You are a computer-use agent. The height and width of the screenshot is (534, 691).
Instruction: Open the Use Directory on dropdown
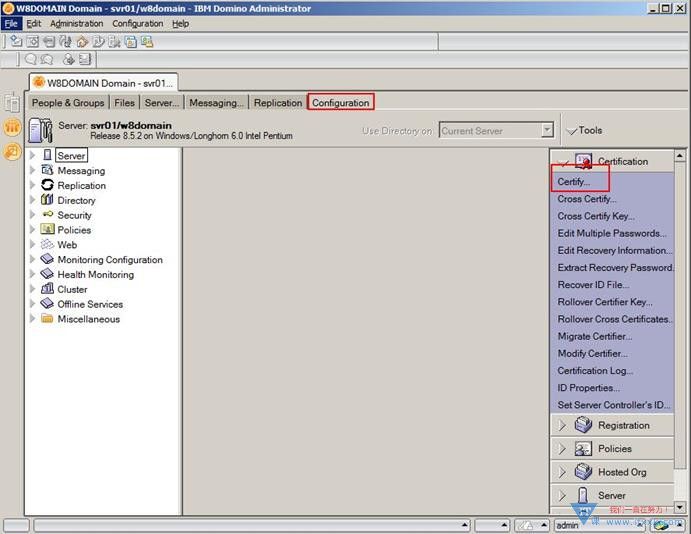(x=547, y=130)
